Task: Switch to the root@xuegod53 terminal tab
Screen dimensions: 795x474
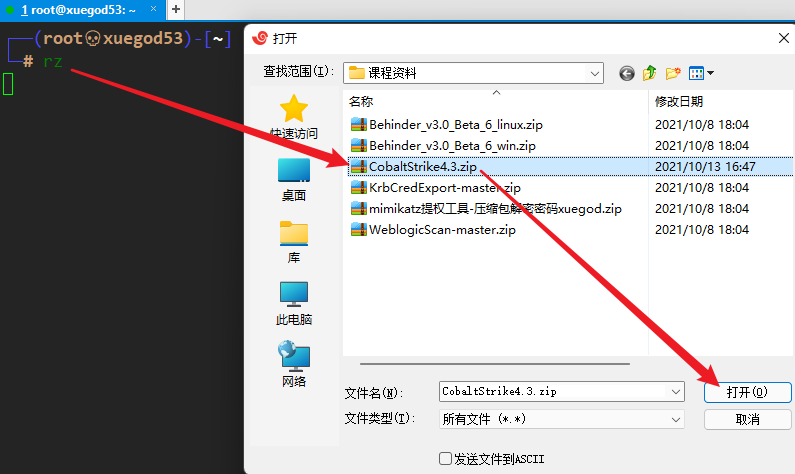Action: [x=78, y=10]
